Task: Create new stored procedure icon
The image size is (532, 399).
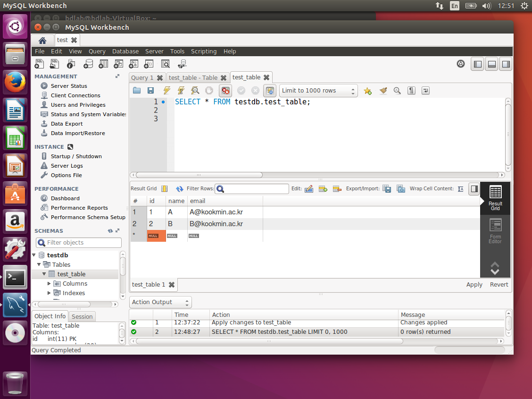Action: pos(133,64)
